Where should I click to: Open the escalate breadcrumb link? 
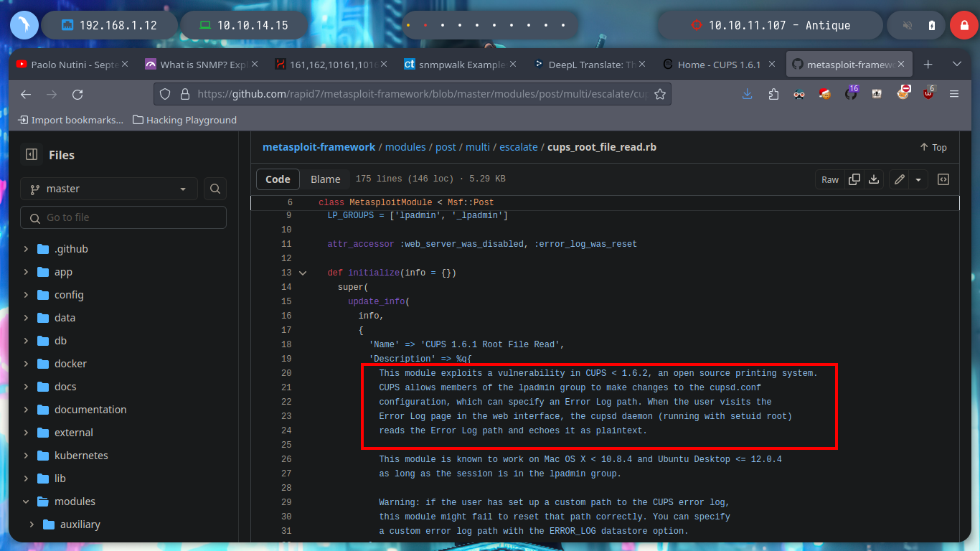pos(519,147)
